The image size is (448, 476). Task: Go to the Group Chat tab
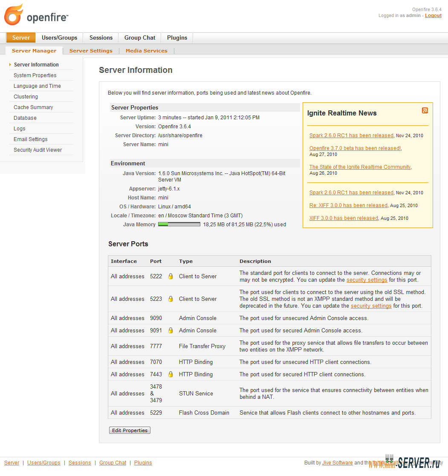(140, 38)
